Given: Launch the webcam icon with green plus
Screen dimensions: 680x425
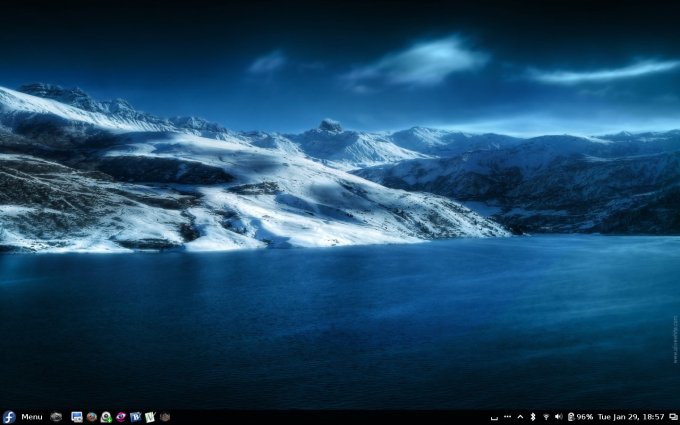Looking at the screenshot, I should click(x=106, y=417).
